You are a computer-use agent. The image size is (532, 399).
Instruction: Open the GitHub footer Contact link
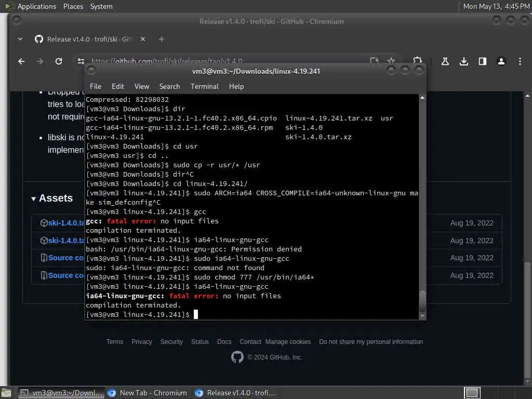coord(250,342)
